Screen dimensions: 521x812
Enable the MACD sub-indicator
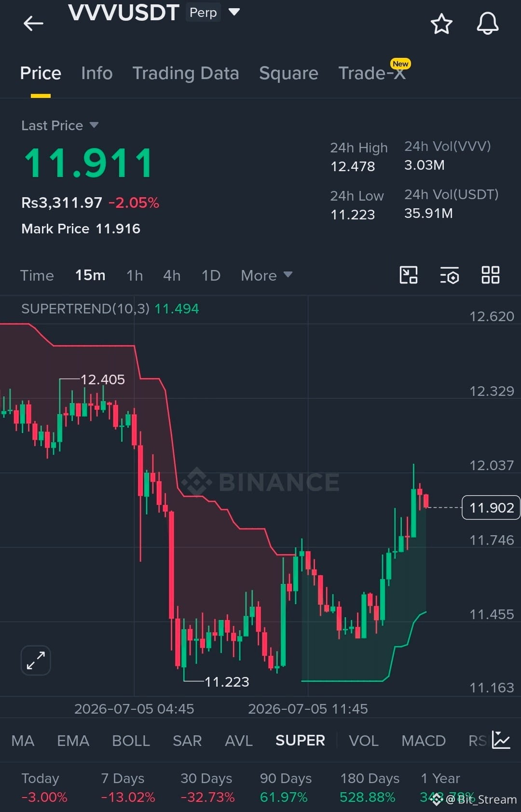(424, 741)
